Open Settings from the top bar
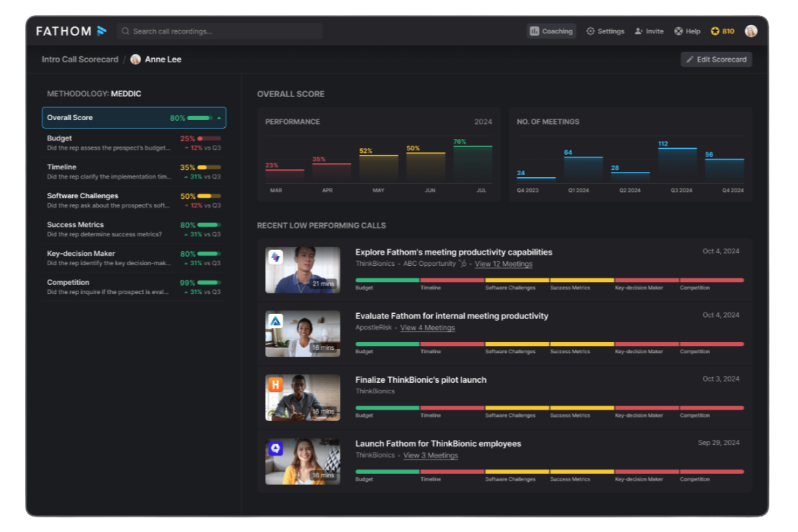 pyautogui.click(x=605, y=31)
